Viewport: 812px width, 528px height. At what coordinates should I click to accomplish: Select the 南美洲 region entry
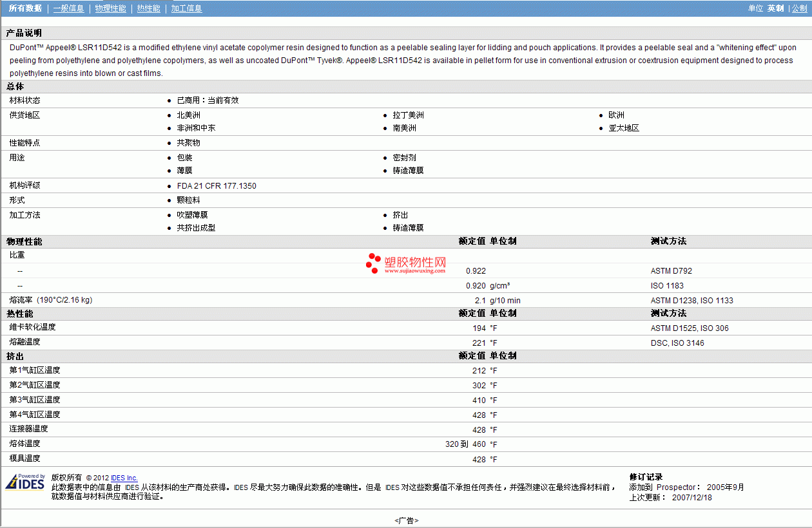click(404, 128)
